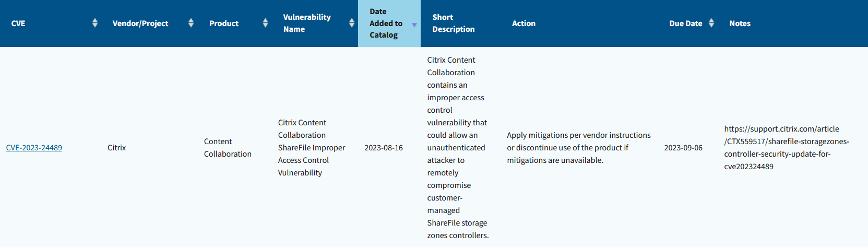The width and height of the screenshot is (868, 248).
Task: Click the sort arrows next to Vulnerability Name
Action: point(351,23)
